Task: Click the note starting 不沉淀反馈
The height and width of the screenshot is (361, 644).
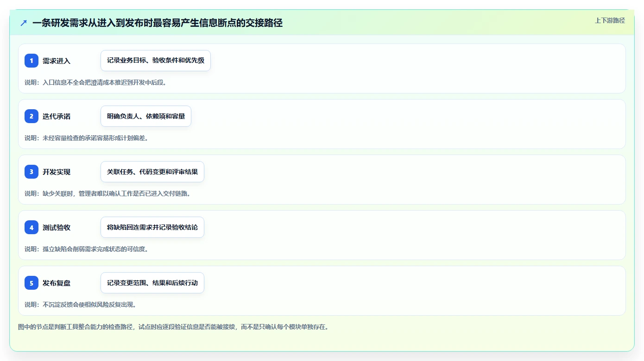Action: pos(80,305)
